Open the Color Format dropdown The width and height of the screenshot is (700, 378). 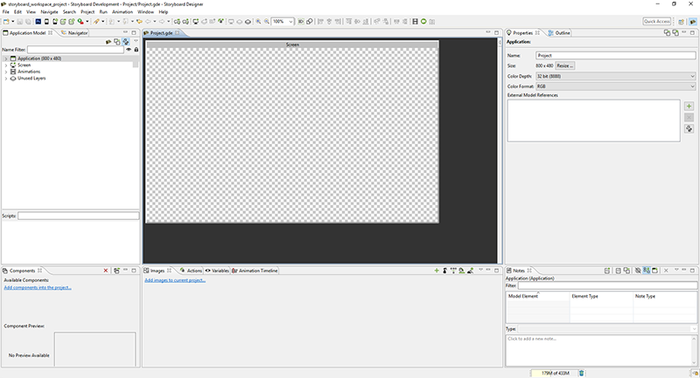tap(616, 86)
